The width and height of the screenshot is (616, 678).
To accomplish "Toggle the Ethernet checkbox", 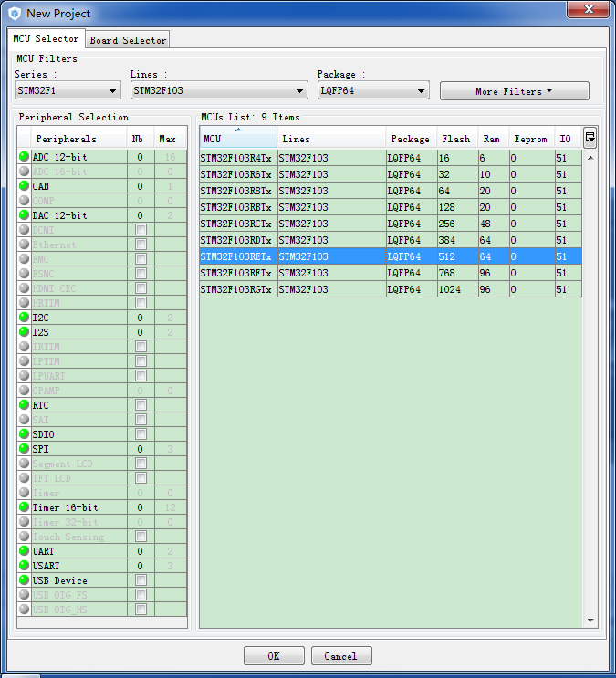I will 141,245.
